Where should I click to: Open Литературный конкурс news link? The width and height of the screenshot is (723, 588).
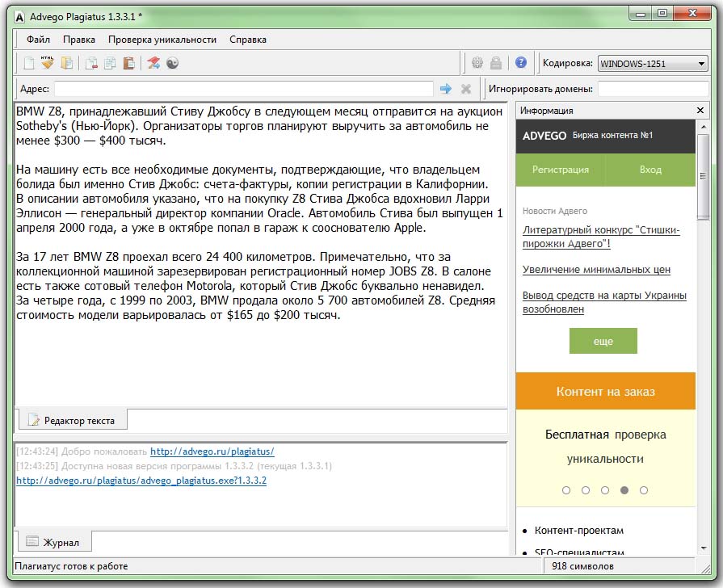(601, 237)
